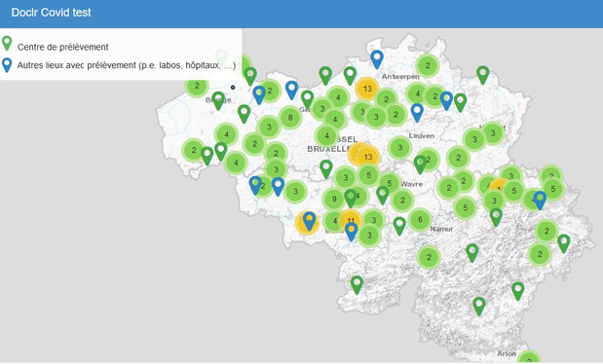Viewport: 603px width, 364px height.
Task: Click the Antwerpen city label
Action: pyautogui.click(x=400, y=77)
